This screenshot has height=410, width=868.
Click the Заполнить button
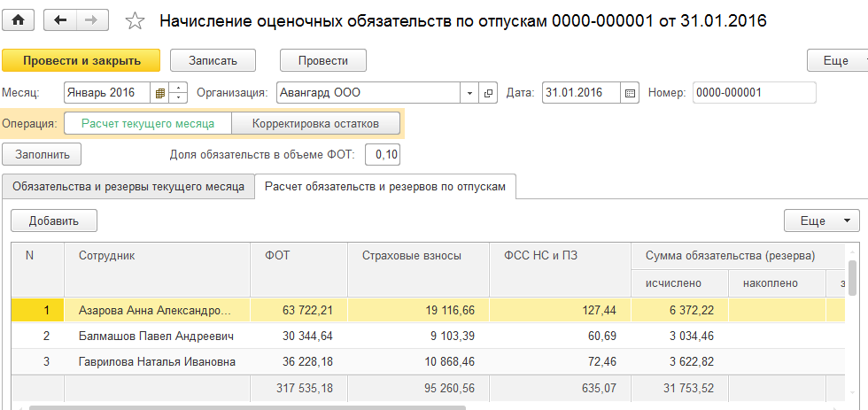(43, 154)
